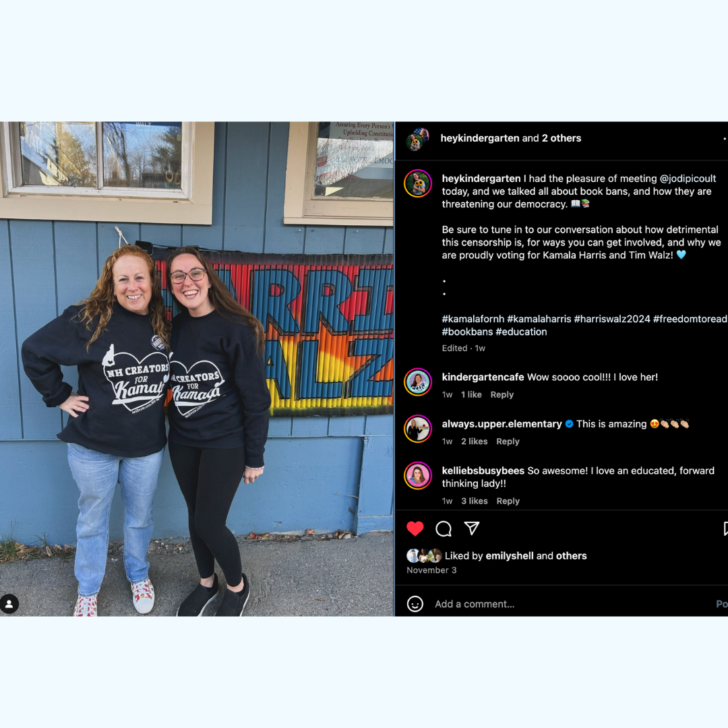Open the emoji picker smiley icon

(415, 603)
